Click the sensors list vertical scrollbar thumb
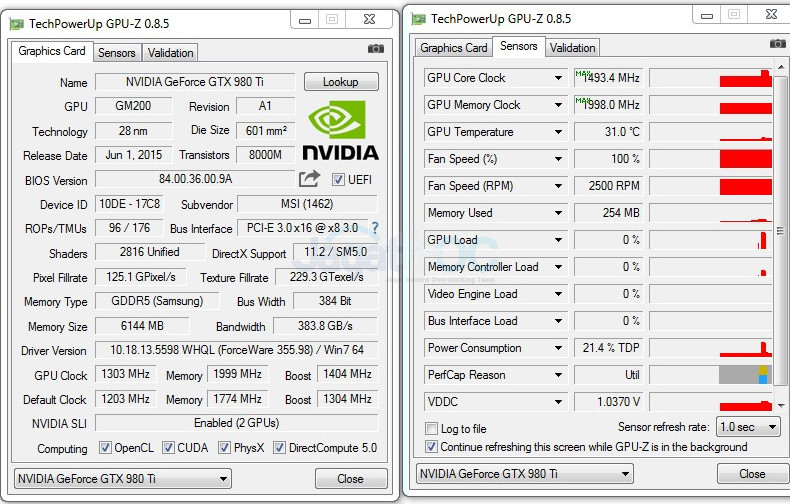Screen dimensions: 790x504 click(780, 231)
